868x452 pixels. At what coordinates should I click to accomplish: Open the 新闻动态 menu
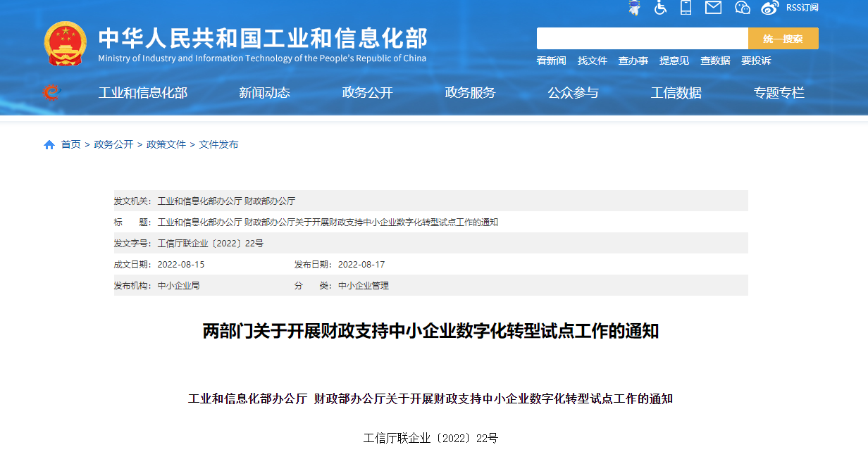point(264,93)
